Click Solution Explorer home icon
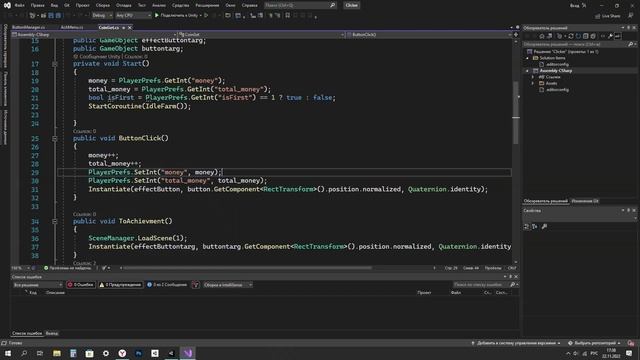 (x=542, y=36)
